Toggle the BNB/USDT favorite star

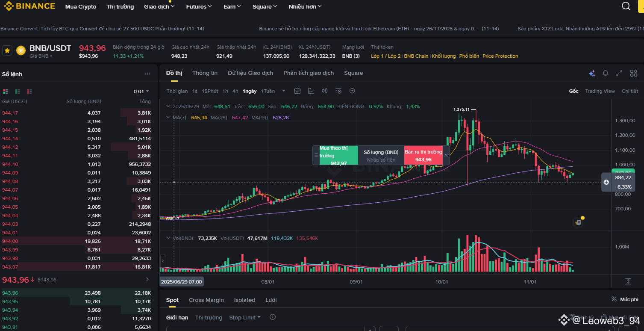click(7, 50)
